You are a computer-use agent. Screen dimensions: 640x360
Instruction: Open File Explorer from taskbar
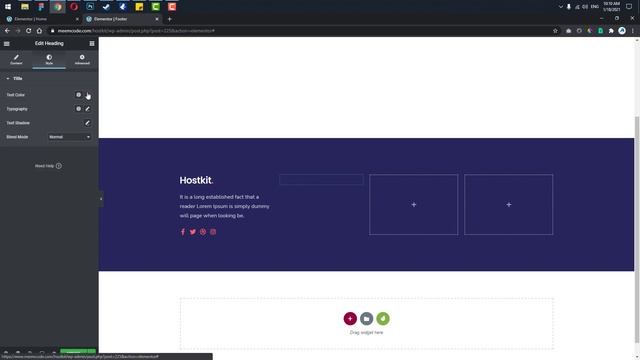tap(25, 7)
